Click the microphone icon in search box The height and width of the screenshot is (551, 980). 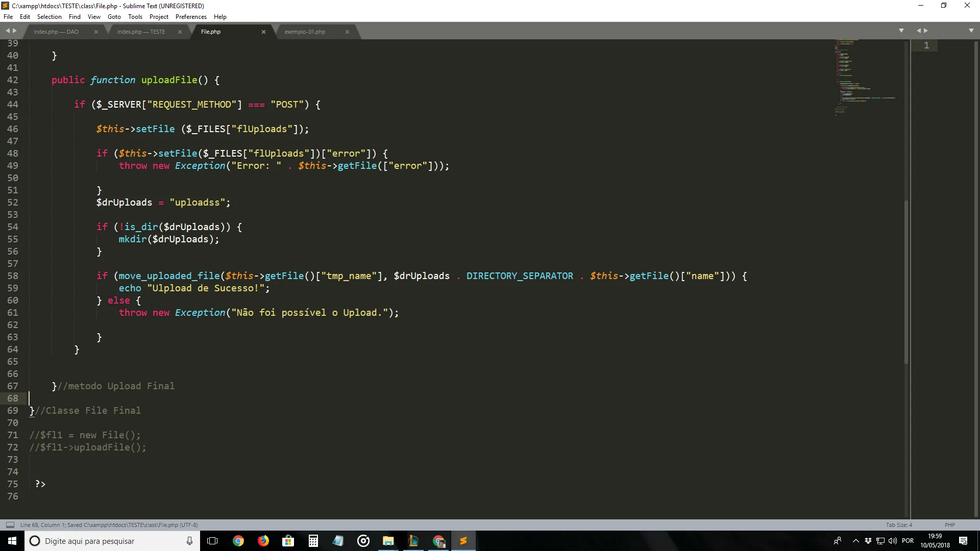tap(189, 541)
